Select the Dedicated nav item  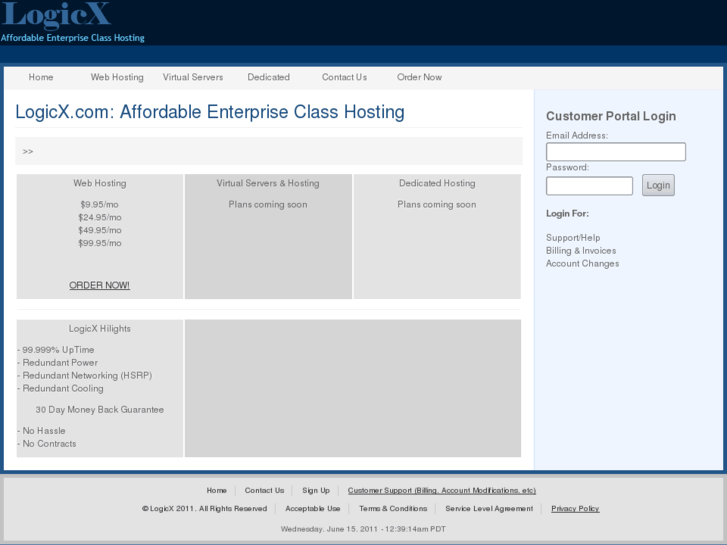click(x=268, y=77)
